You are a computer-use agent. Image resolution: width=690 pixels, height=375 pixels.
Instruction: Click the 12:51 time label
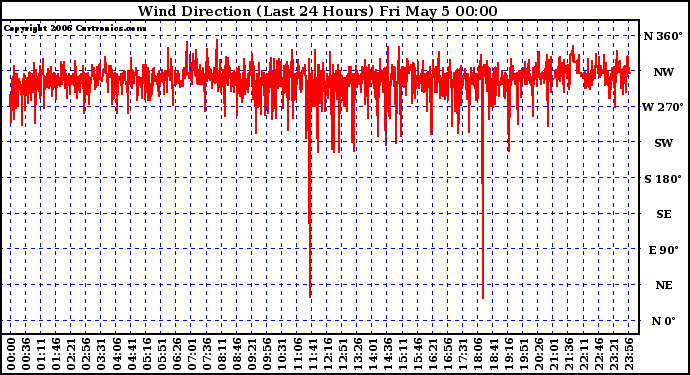(342, 354)
